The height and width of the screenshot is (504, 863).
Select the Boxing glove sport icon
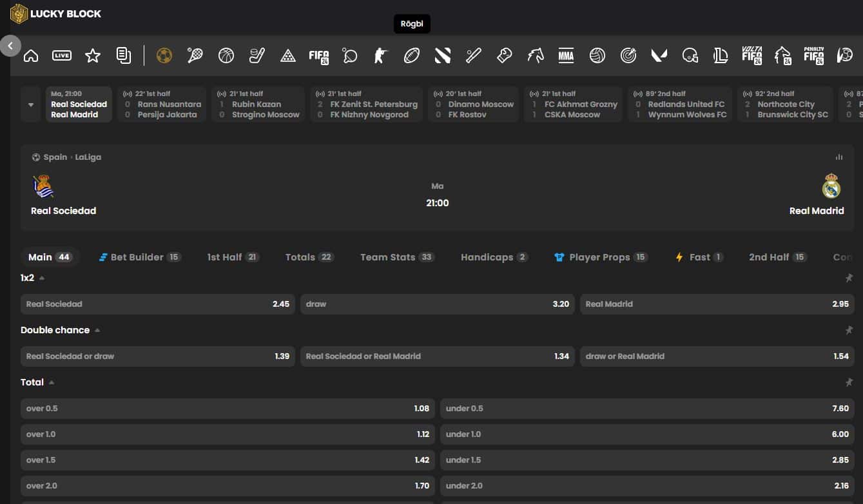505,55
